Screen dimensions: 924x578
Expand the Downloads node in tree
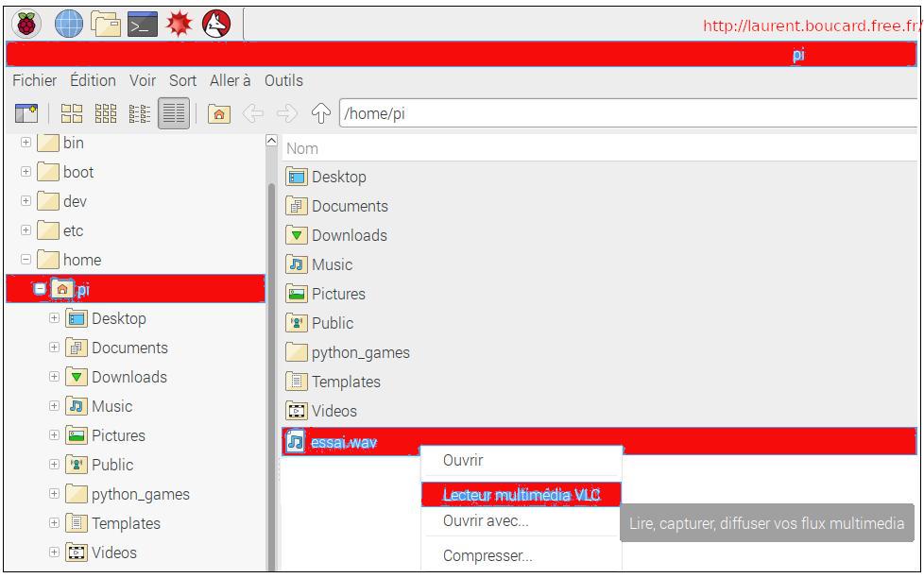pos(54,377)
